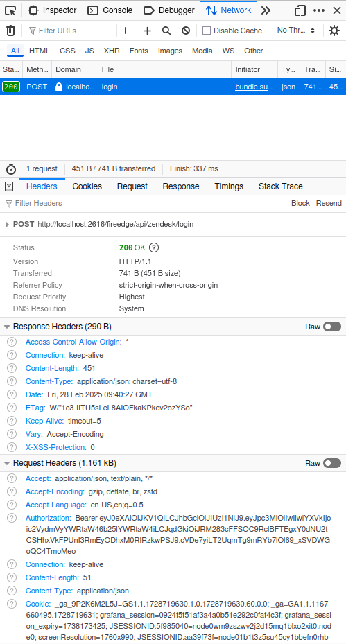
Task: Sort by Domain column header
Action: coord(75,69)
